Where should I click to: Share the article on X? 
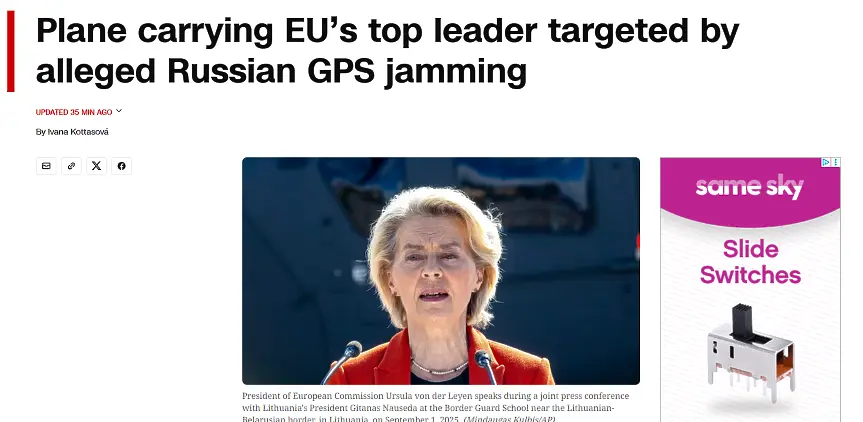[96, 166]
